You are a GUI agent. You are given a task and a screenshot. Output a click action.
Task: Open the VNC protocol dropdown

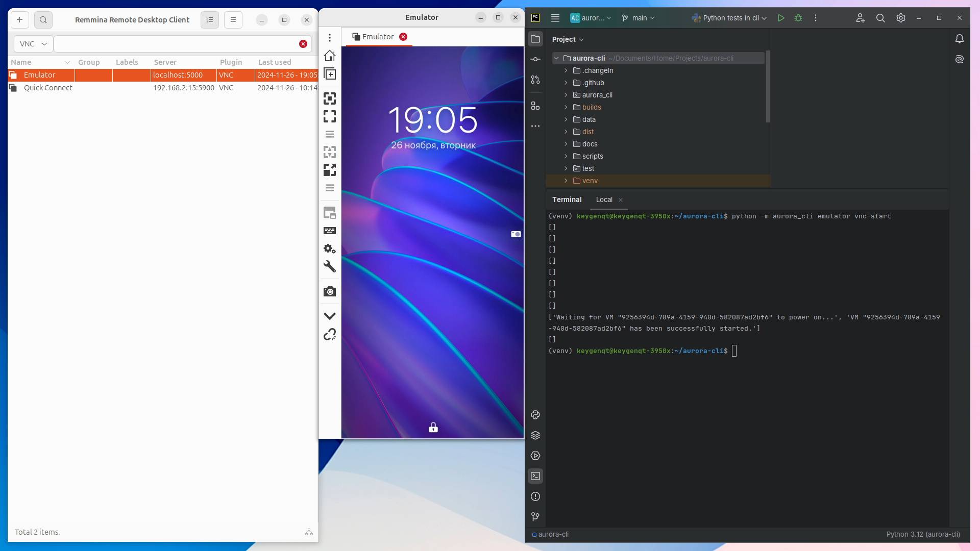point(33,44)
